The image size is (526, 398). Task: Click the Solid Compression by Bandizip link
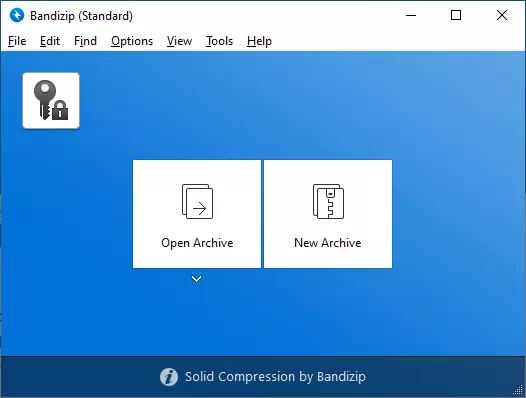pyautogui.click(x=275, y=377)
